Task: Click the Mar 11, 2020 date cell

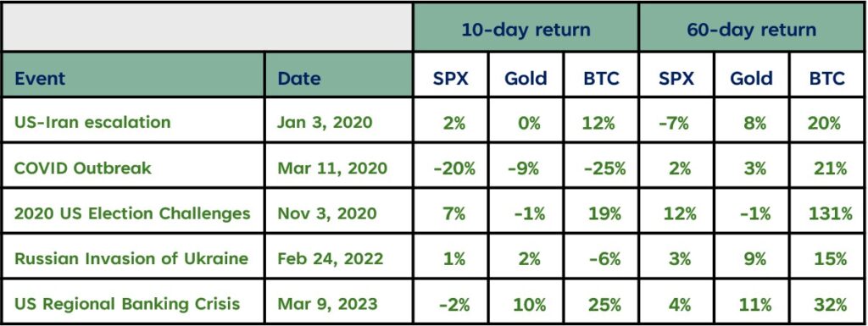Action: (339, 166)
